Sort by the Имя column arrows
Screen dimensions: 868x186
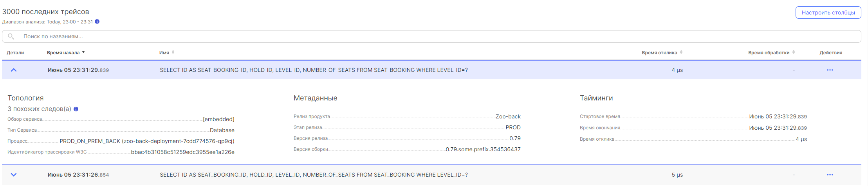click(x=173, y=52)
